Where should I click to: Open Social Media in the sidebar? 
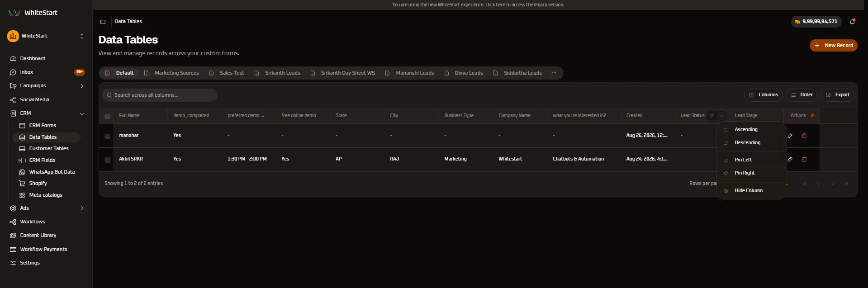[x=34, y=99]
